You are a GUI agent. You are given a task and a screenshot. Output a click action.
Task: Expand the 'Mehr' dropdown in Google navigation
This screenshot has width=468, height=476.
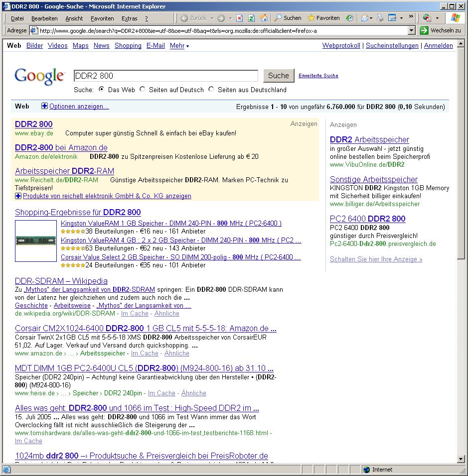point(179,46)
